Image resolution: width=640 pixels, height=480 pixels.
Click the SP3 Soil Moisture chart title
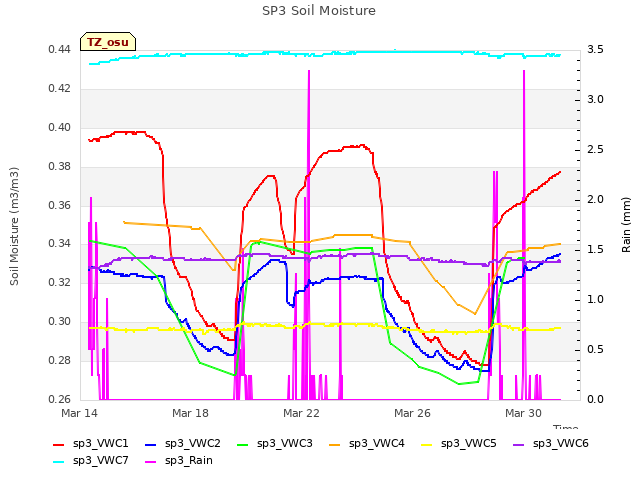[x=319, y=11]
